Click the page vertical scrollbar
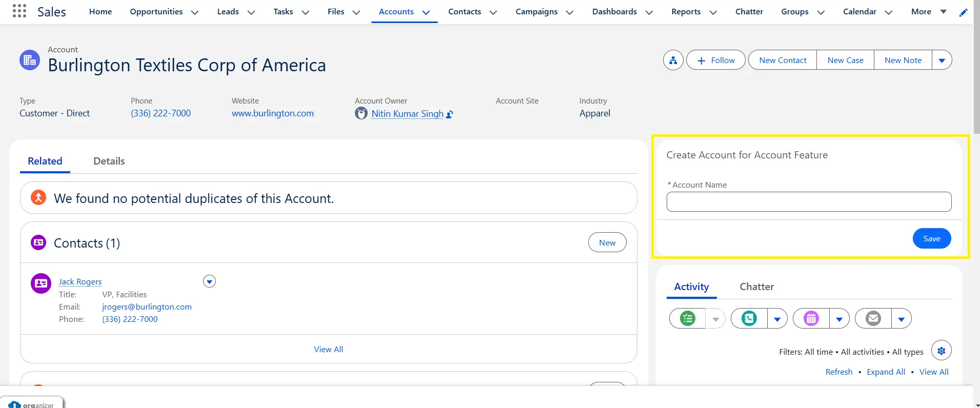Image resolution: width=980 pixels, height=408 pixels. 976,67
